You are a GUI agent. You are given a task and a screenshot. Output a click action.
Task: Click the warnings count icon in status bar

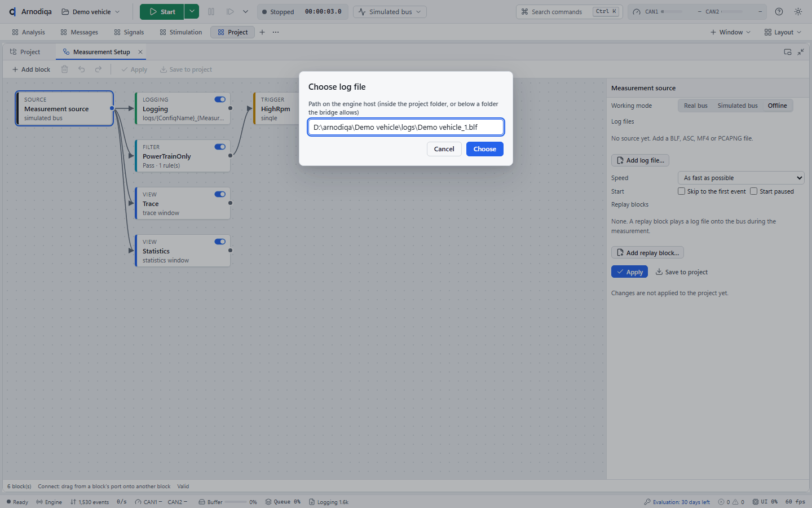click(735, 502)
